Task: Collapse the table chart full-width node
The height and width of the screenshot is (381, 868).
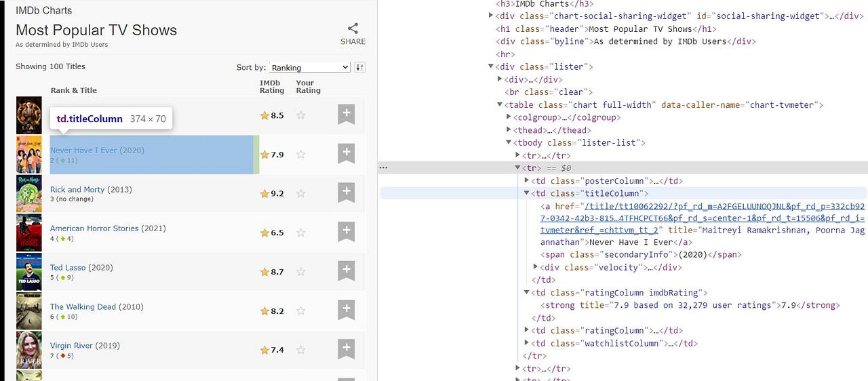Action: click(x=500, y=104)
